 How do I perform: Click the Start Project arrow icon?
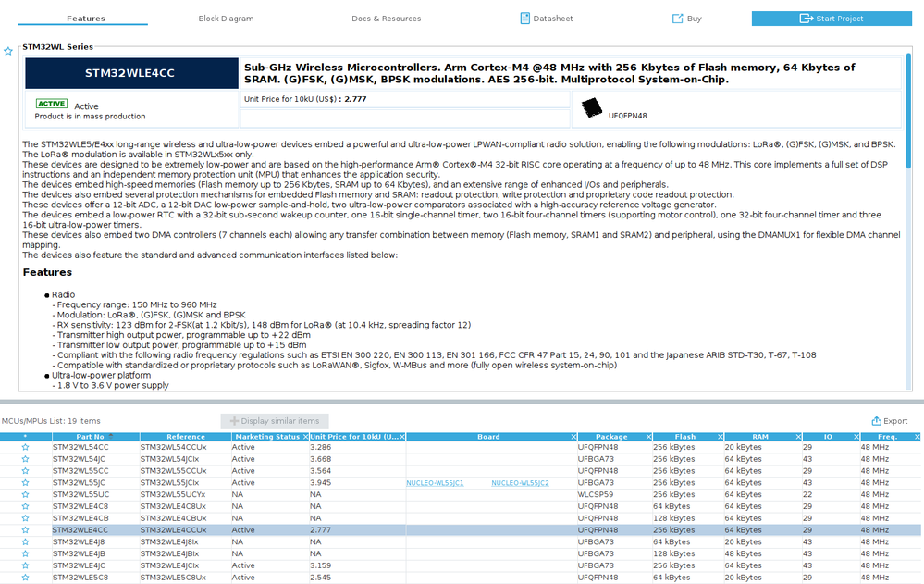point(806,19)
